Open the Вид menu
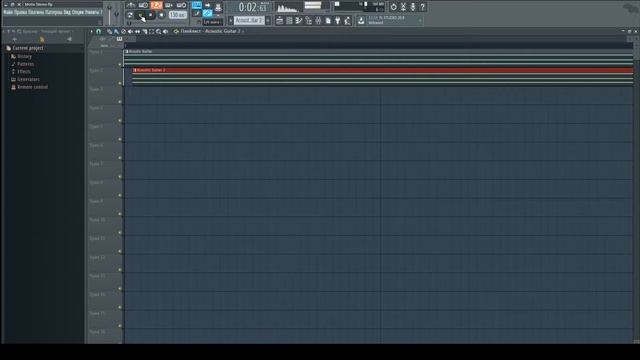The height and width of the screenshot is (360, 640). point(67,12)
